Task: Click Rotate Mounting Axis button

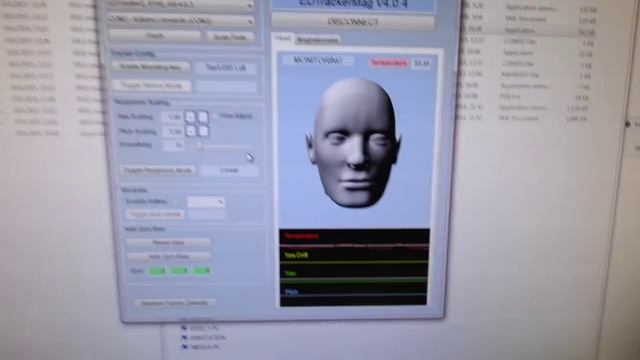Action: 151,67
